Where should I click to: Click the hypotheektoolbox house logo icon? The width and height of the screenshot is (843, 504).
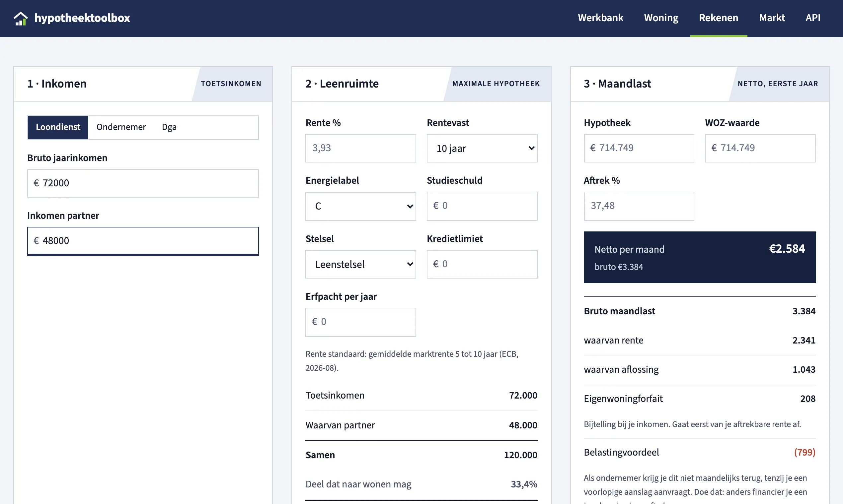tap(20, 18)
